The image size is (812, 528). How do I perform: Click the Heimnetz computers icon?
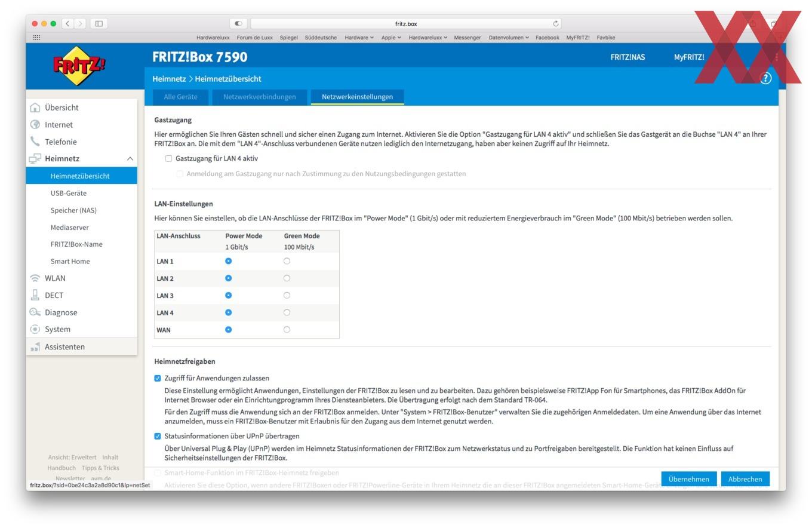click(35, 159)
